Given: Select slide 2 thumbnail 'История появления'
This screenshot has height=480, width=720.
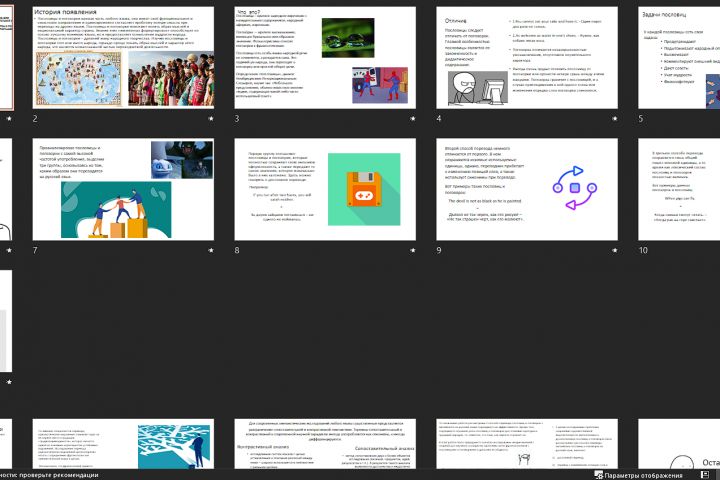Looking at the screenshot, I should coord(123,57).
